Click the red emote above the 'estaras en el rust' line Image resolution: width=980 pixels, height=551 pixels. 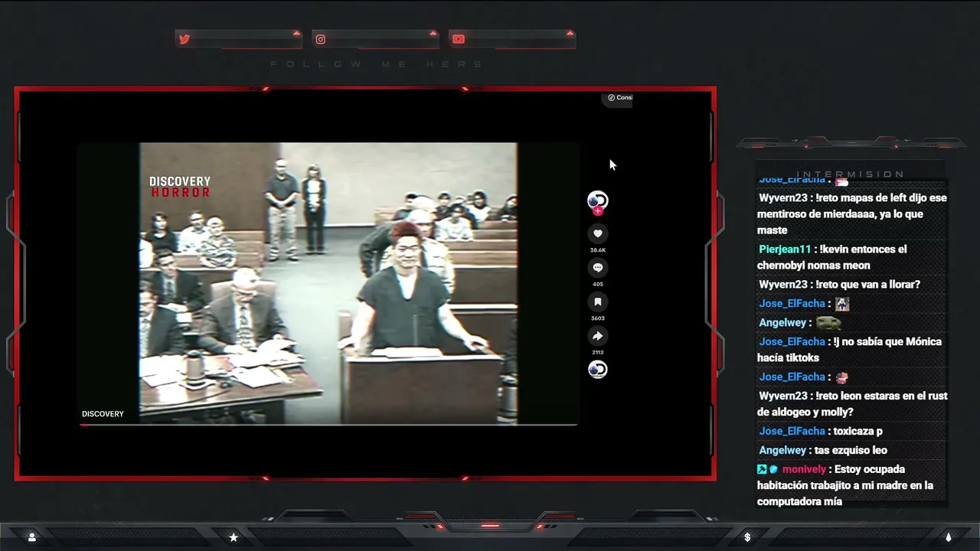click(x=841, y=377)
